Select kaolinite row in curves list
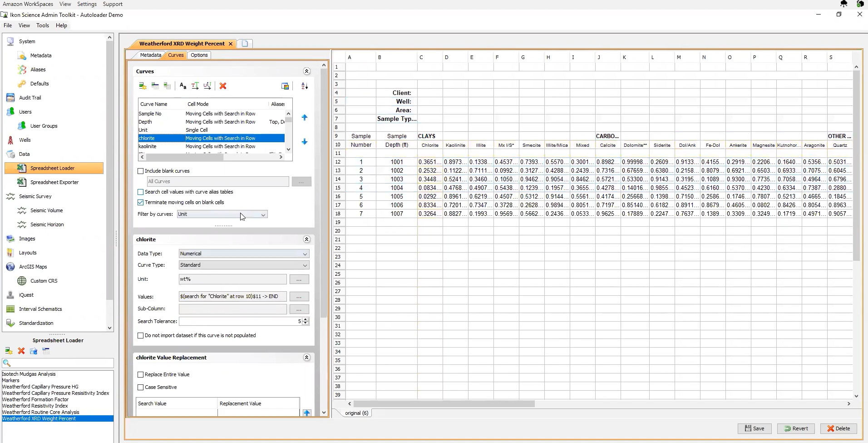Screen dimensions: 868x443 tap(212, 146)
